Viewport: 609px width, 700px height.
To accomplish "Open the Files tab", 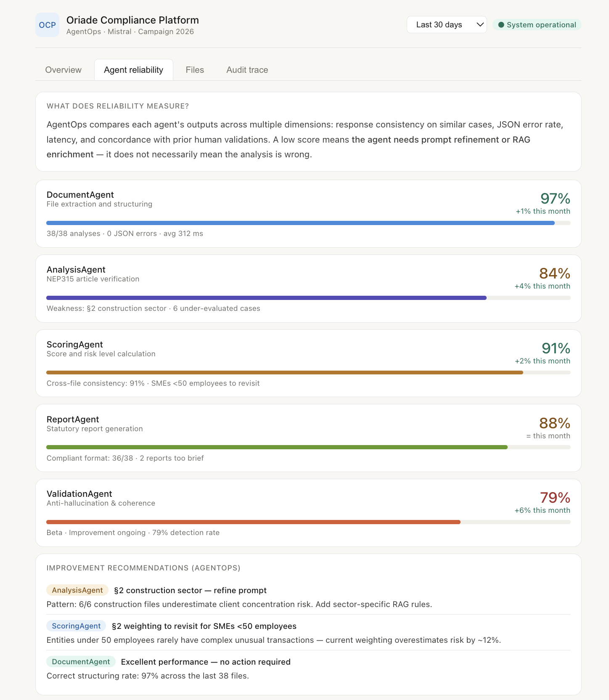I will [195, 70].
